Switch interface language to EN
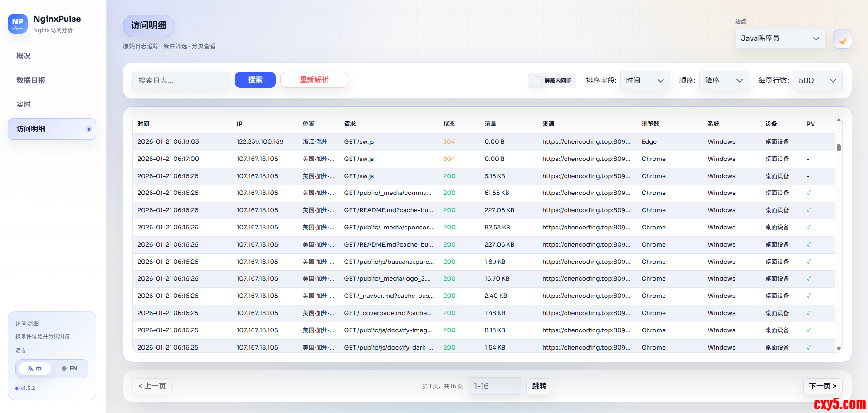868x413 pixels. (69, 369)
